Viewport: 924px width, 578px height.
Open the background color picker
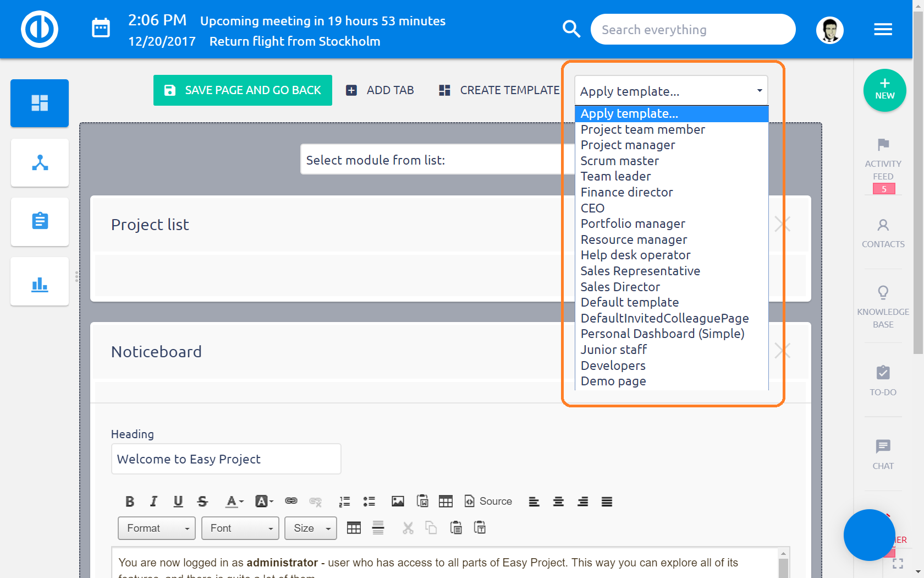(x=264, y=501)
